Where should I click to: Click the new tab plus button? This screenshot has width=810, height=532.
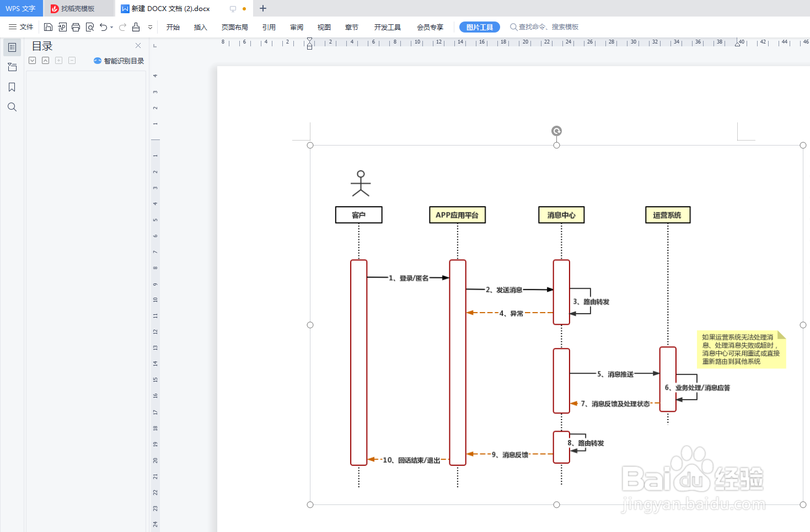point(263,8)
